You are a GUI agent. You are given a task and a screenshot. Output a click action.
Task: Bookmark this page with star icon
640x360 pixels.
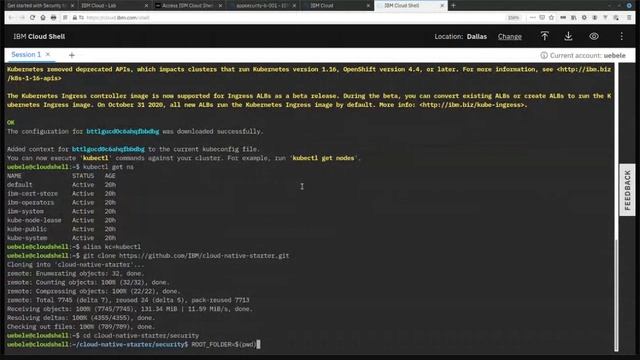(551, 18)
